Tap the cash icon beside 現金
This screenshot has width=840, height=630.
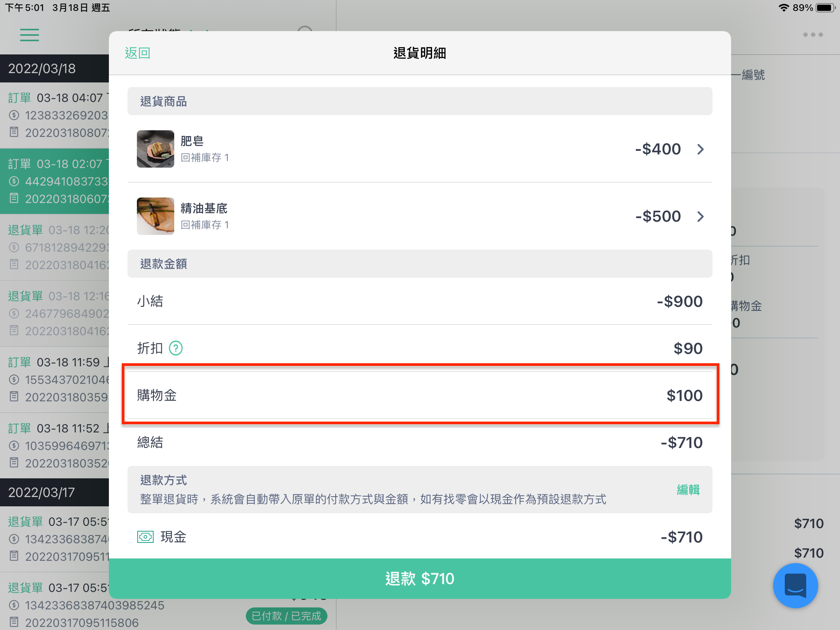pyautogui.click(x=145, y=537)
